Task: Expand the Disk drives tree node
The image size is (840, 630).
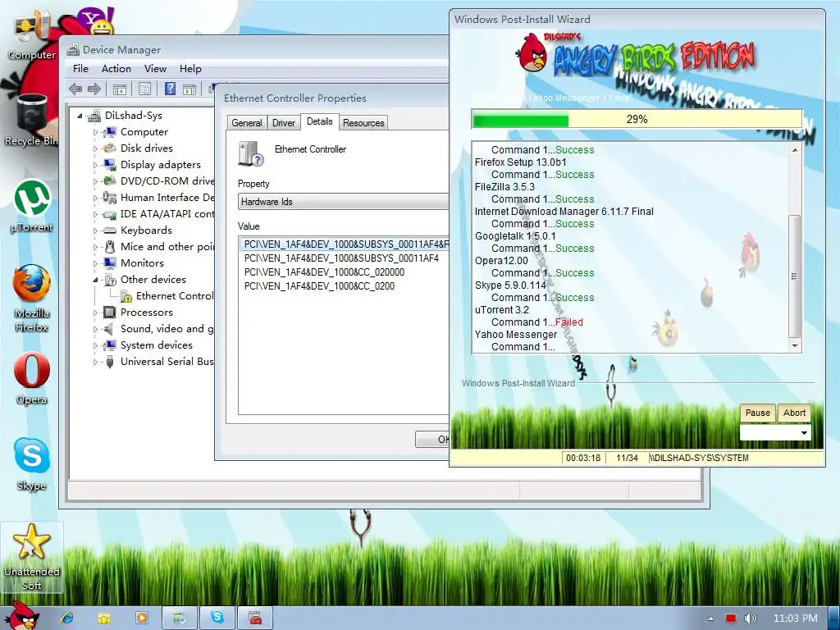Action: click(95, 148)
